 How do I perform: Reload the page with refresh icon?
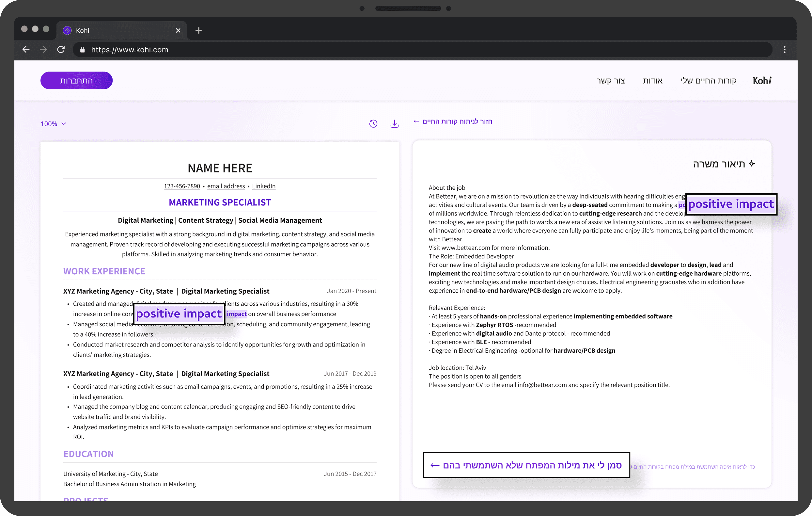[x=61, y=50]
